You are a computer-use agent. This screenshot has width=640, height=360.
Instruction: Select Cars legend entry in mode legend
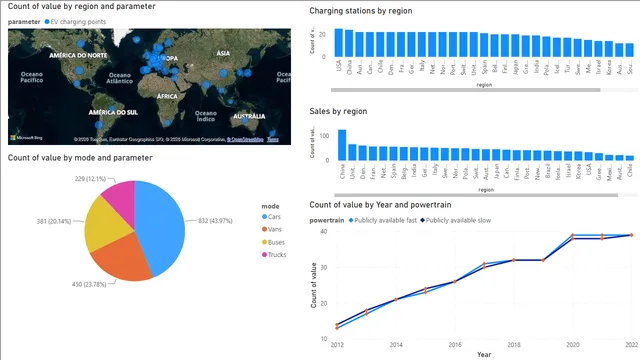[271, 217]
